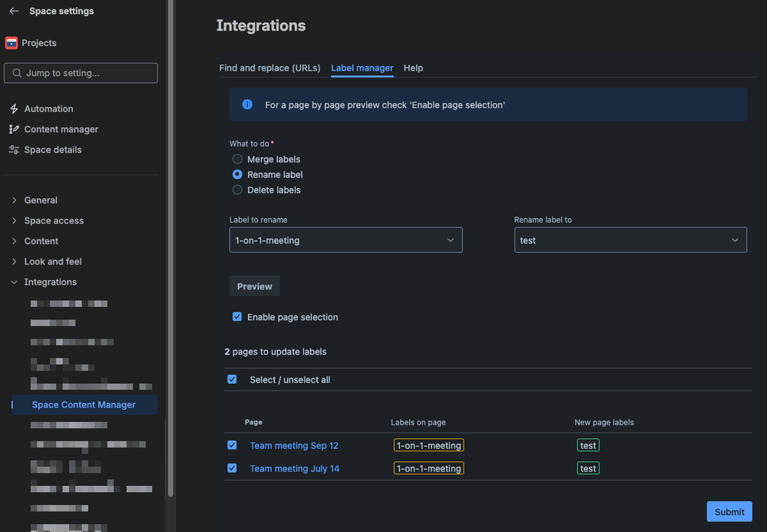The image size is (767, 532).
Task: Click the search magnifier icon
Action: (x=15, y=73)
